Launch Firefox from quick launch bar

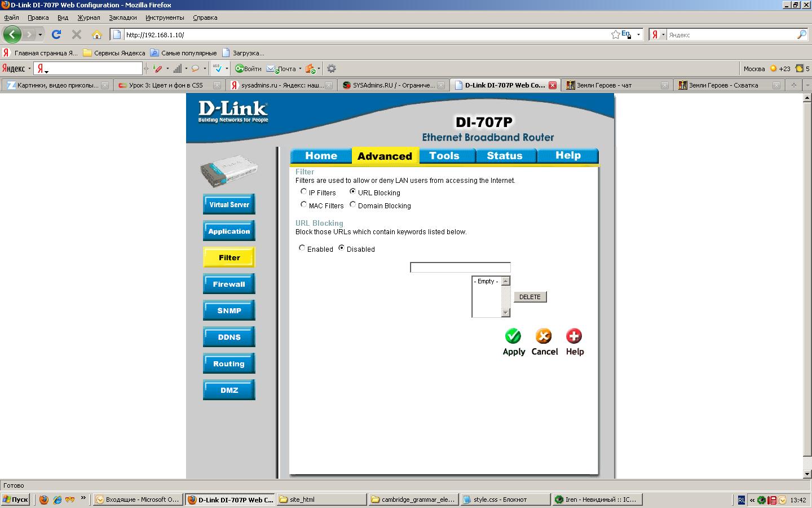point(44,500)
